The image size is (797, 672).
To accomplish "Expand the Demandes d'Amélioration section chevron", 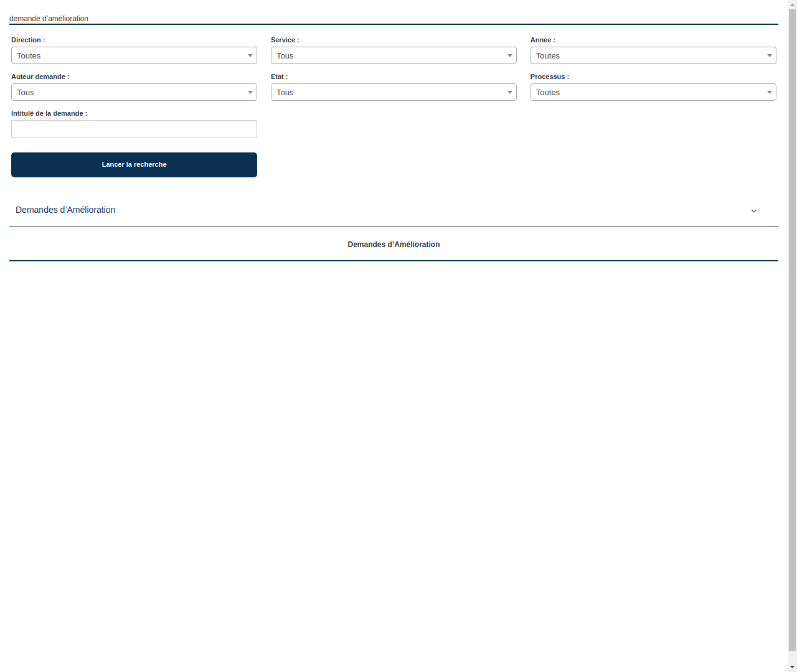I will click(x=754, y=211).
